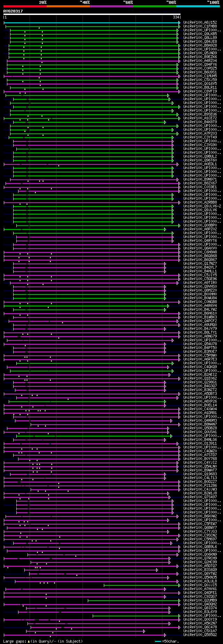
Task: Choose the UniRef100_Q9JLV6-2 hit label
Action: pos(202,206)
